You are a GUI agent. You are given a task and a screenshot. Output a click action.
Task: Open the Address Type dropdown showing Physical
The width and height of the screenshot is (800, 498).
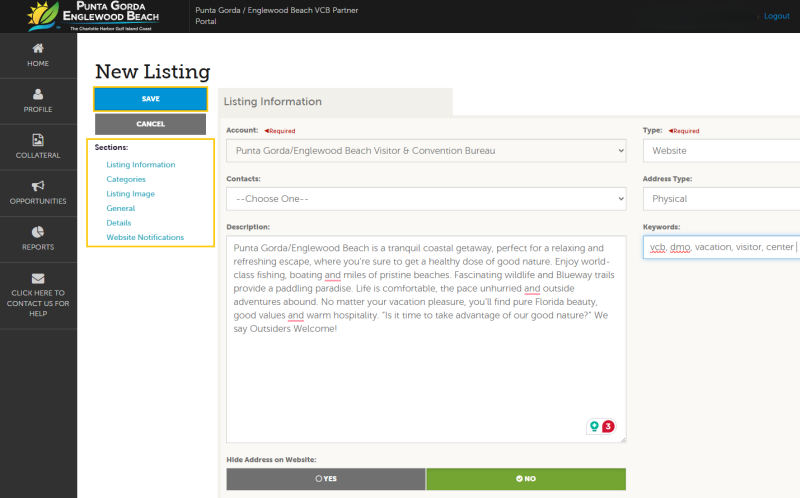pos(721,198)
